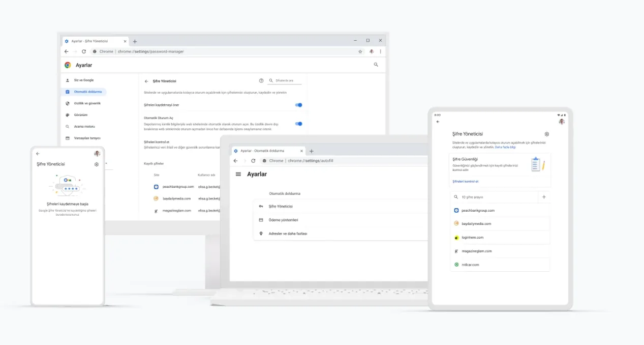This screenshot has height=345, width=644.
Task: Tap 'Daha fazla bilgi' link on tablet
Action: click(505, 147)
